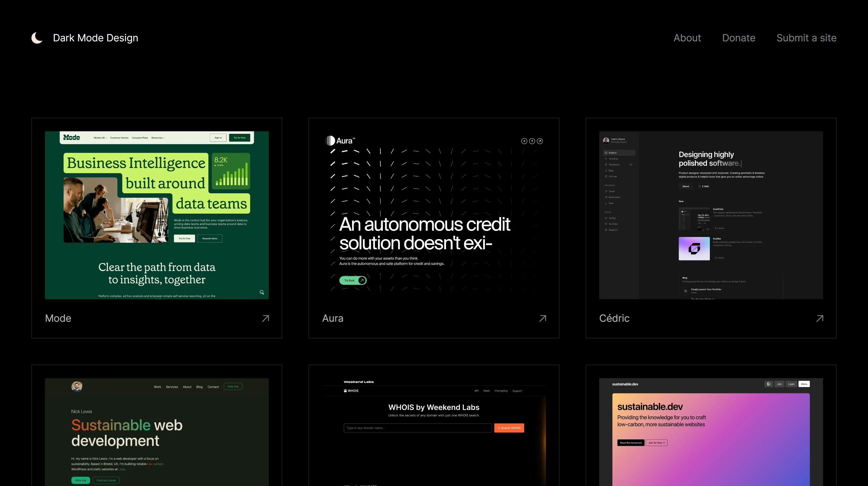Click magnifier icon on Mode screenshot
The height and width of the screenshot is (486, 868).
pyautogui.click(x=262, y=292)
